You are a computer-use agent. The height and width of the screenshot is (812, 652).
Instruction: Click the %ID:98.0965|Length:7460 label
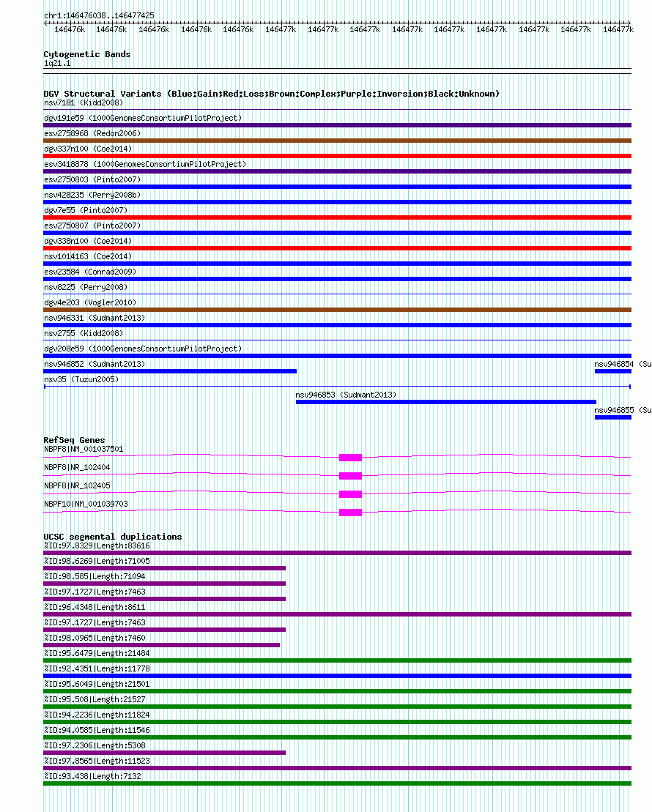(x=95, y=638)
